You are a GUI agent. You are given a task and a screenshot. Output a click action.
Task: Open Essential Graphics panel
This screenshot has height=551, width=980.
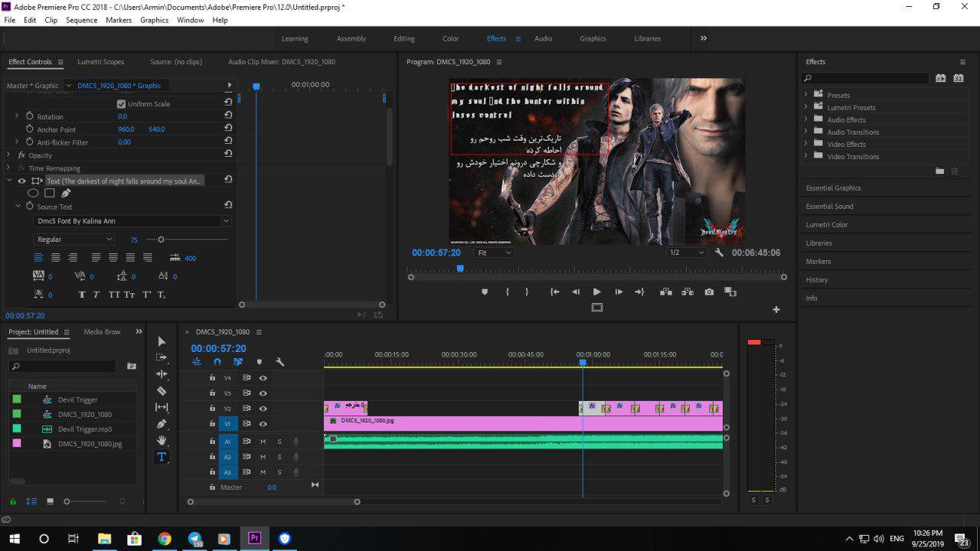pyautogui.click(x=834, y=188)
